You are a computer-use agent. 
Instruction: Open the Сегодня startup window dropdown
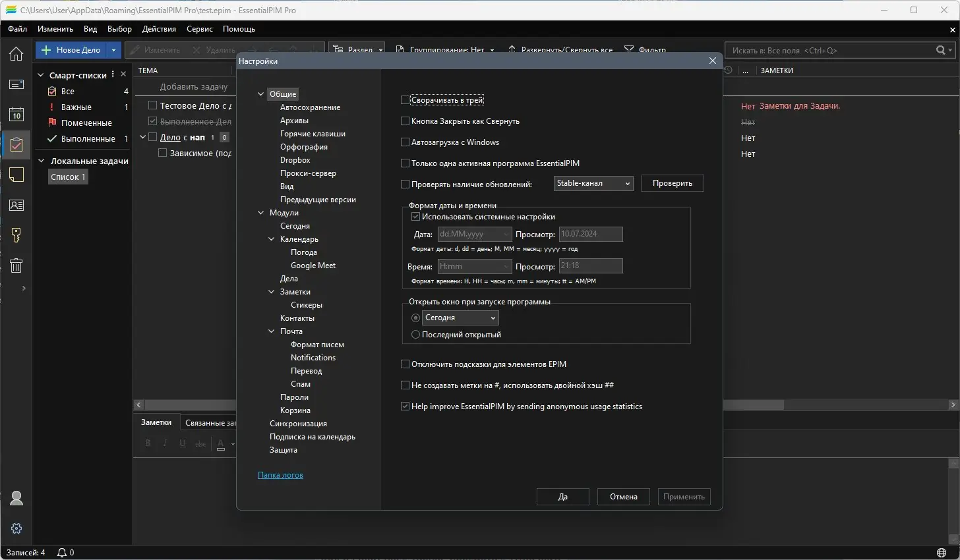point(460,318)
